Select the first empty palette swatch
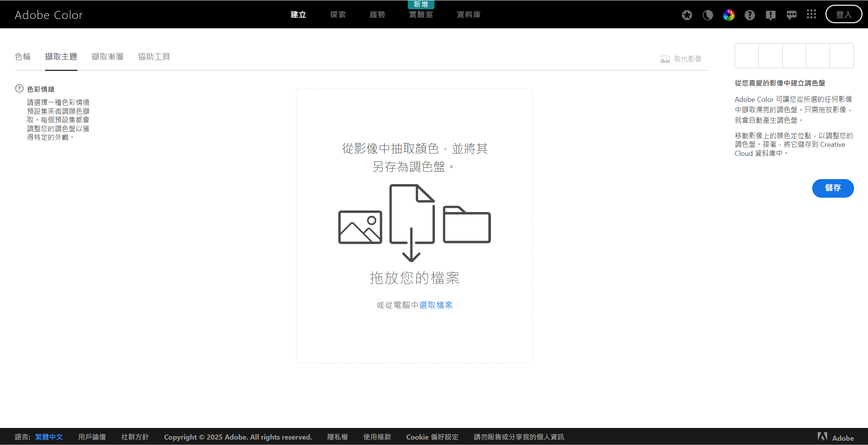868x445 pixels. pos(747,56)
